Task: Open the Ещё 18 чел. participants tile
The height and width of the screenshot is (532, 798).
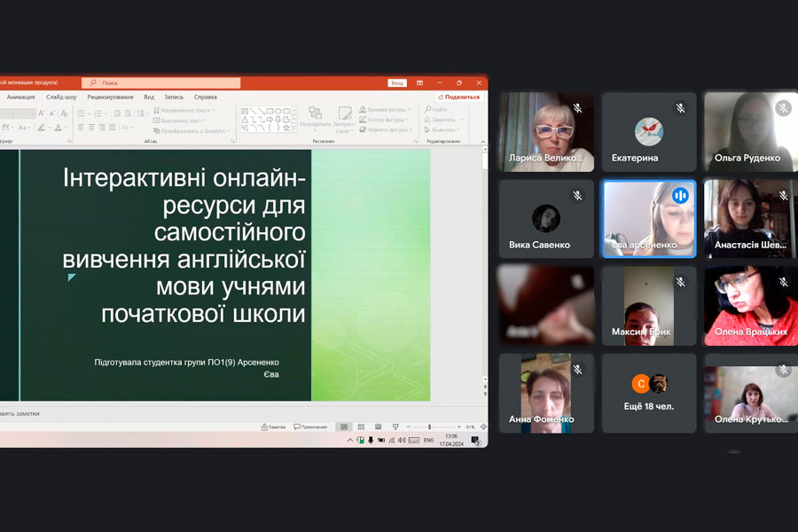Action: pos(649,394)
